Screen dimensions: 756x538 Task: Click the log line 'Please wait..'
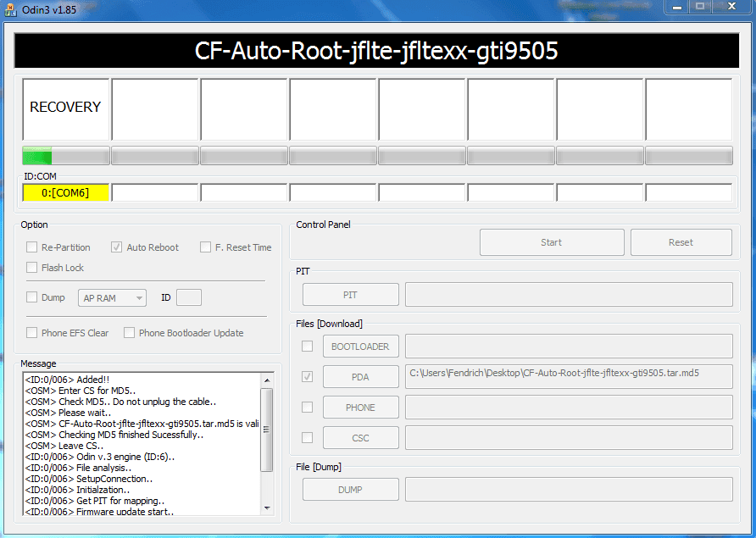point(68,413)
